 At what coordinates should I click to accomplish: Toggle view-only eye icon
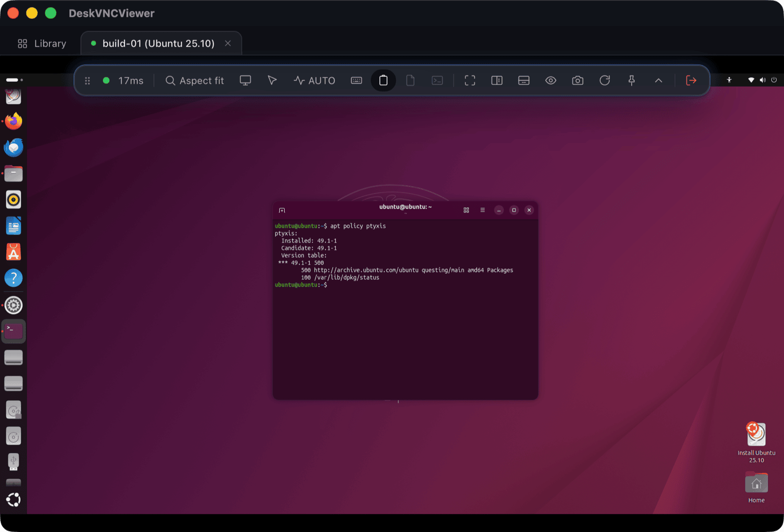point(551,80)
